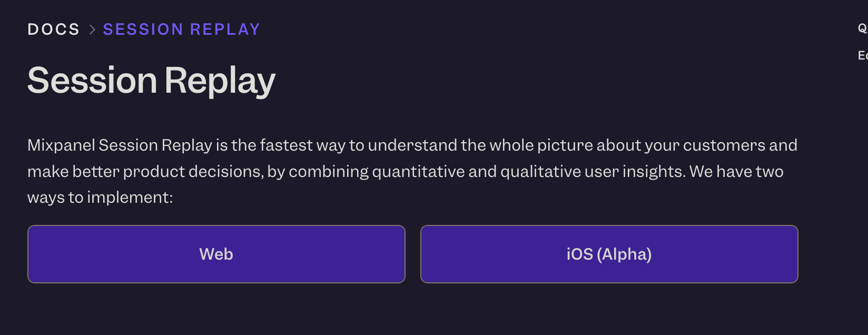
Task: Click the cut-off link starting with Q
Action: [x=862, y=28]
